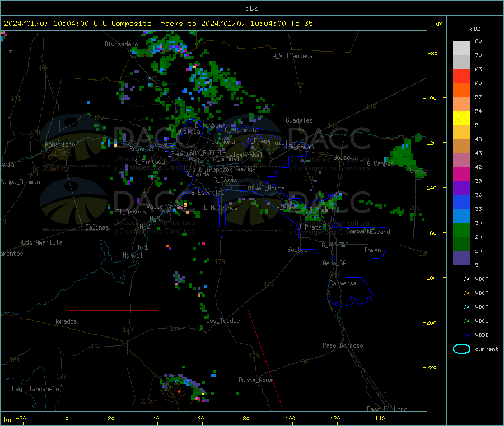Viewport: 504px width, 426px height.
Task: Click the Morados map label
Action: [65, 321]
